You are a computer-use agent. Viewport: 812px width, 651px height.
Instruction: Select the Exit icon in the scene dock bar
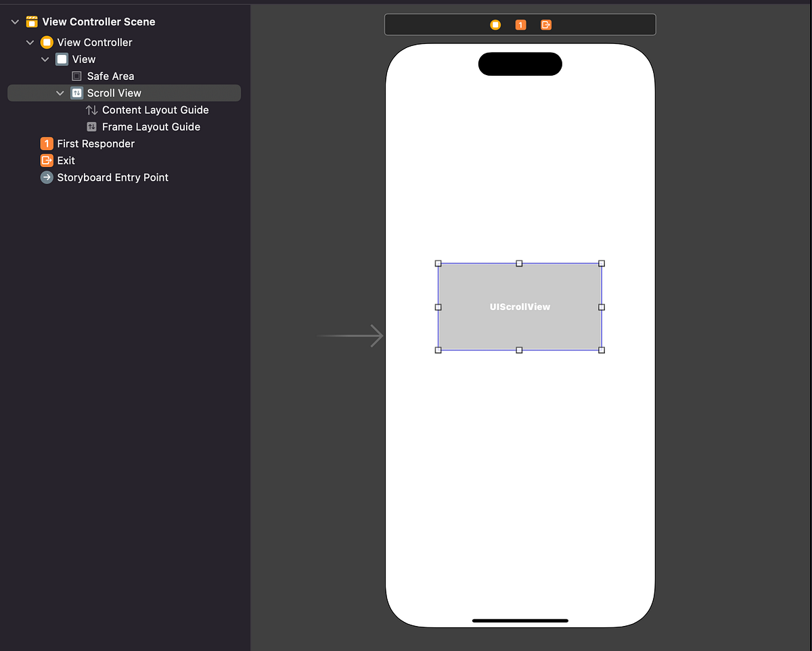click(545, 24)
